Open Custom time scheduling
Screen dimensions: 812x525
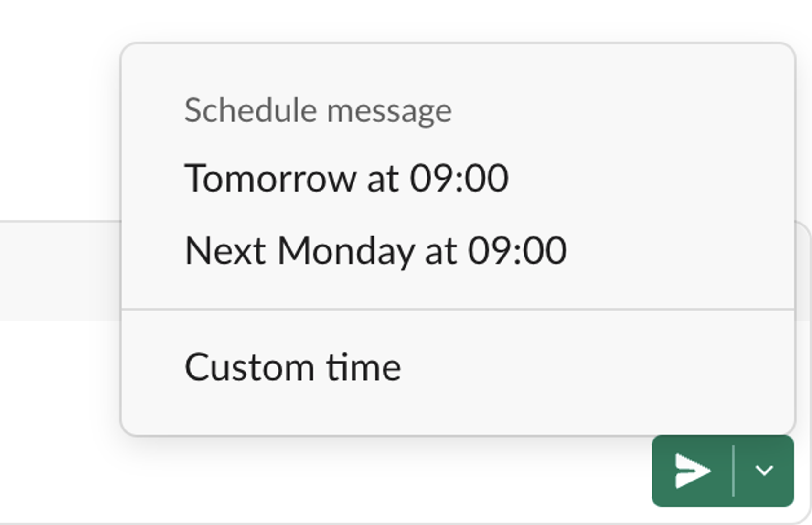pyautogui.click(x=293, y=365)
